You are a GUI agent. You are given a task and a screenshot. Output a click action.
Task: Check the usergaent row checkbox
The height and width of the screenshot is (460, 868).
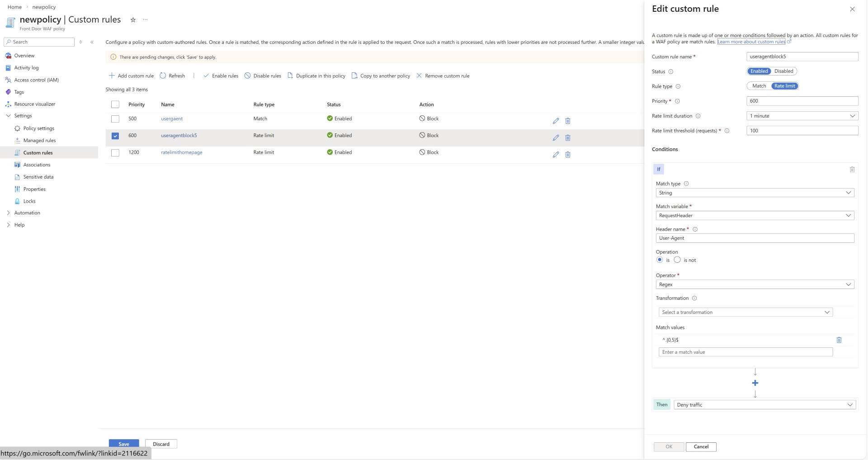coord(115,119)
